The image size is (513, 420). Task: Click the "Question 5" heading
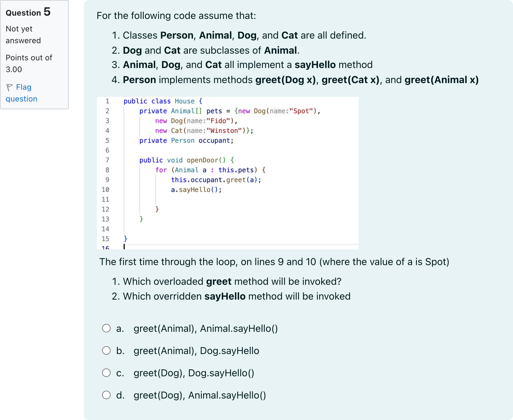[x=28, y=12]
